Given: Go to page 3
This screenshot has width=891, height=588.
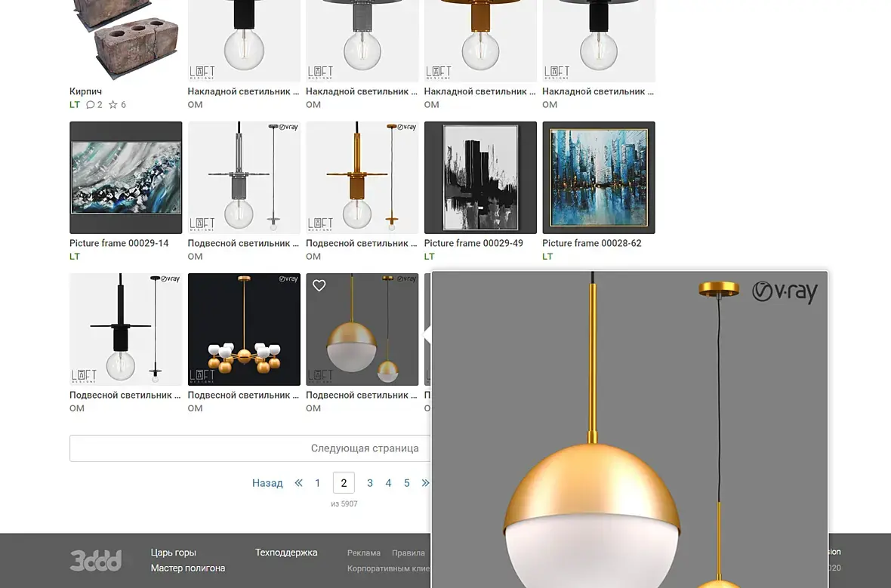Looking at the screenshot, I should click(x=370, y=483).
